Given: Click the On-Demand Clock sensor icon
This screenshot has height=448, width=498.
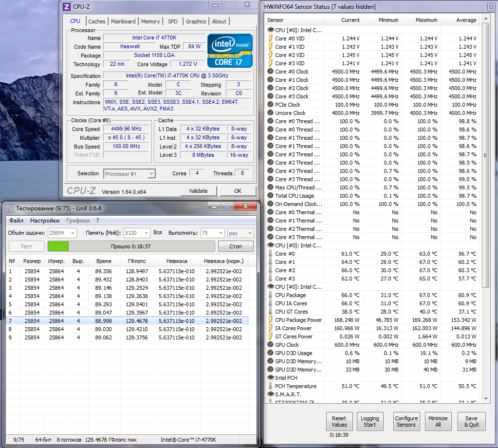Looking at the screenshot, I should 270,204.
